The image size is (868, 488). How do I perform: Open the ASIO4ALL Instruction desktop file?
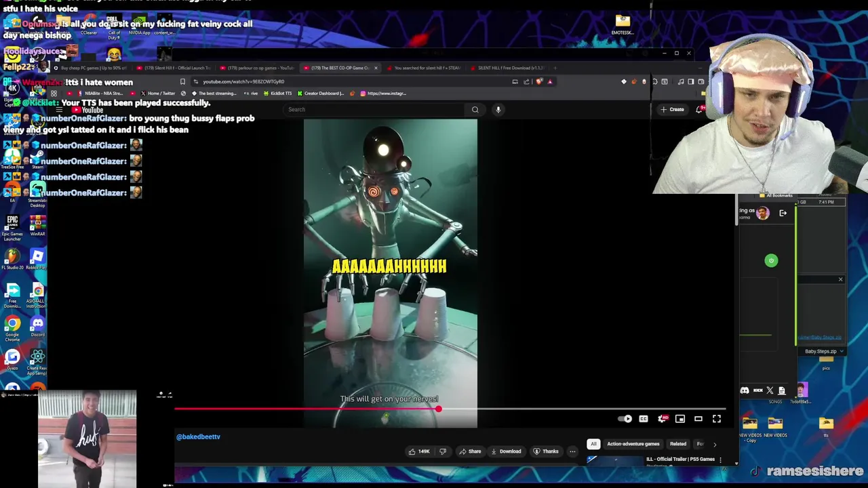point(37,296)
